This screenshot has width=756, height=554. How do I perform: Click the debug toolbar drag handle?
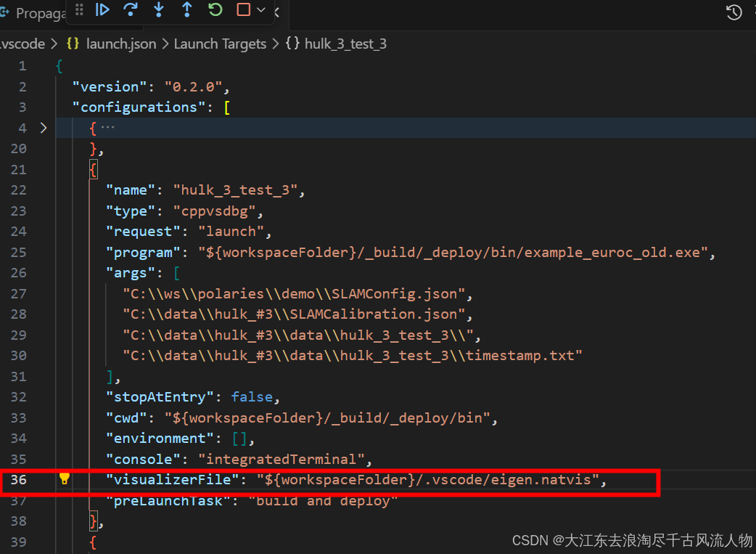[79, 9]
